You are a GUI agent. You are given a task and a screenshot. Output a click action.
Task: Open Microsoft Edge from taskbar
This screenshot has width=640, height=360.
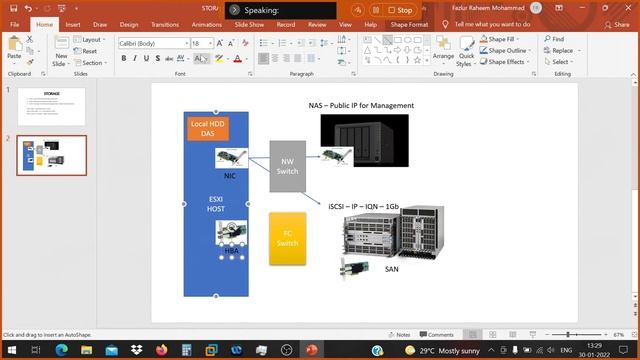[x=62, y=350]
